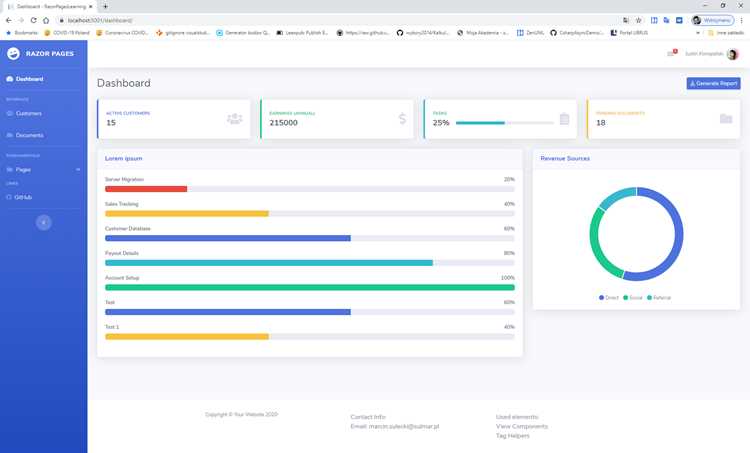Click the user profile avatar picture
The image size is (750, 453).
click(x=732, y=54)
